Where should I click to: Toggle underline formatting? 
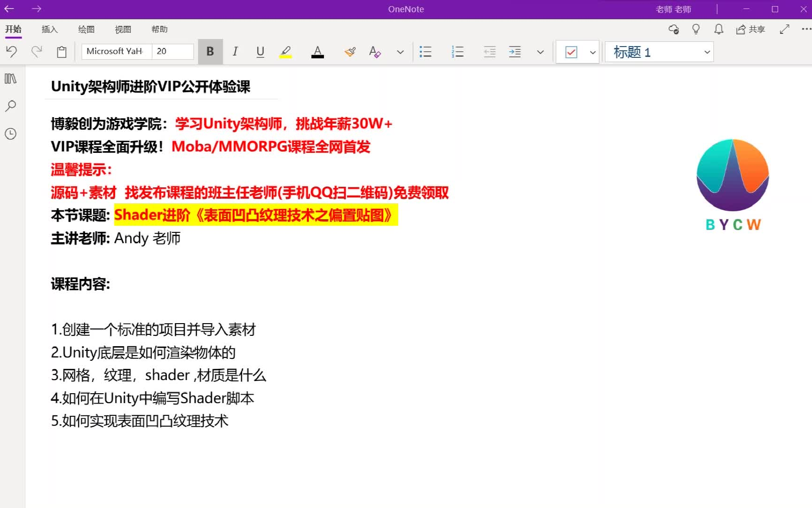click(x=260, y=52)
